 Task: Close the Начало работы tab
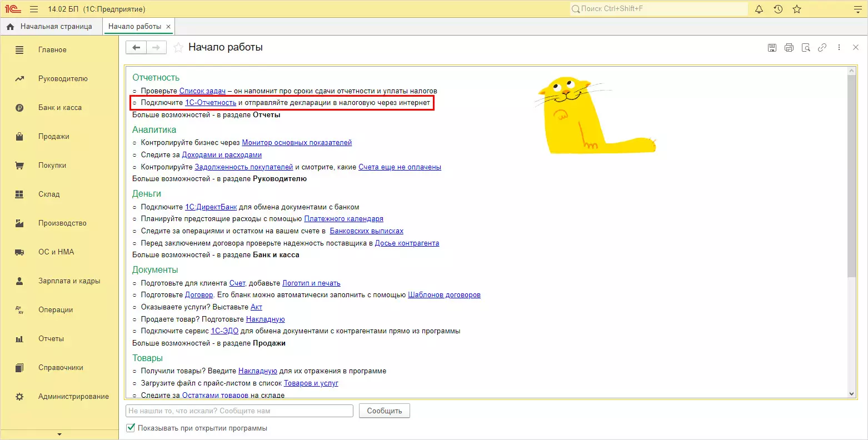tap(168, 27)
